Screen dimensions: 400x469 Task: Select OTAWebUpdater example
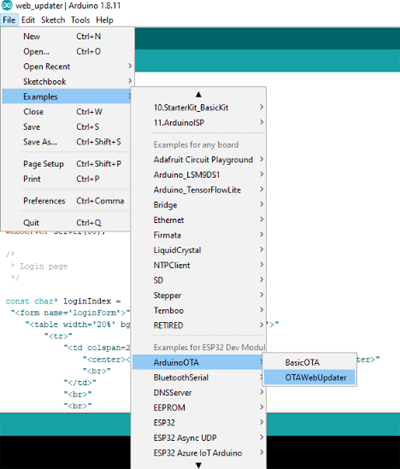coord(310,377)
